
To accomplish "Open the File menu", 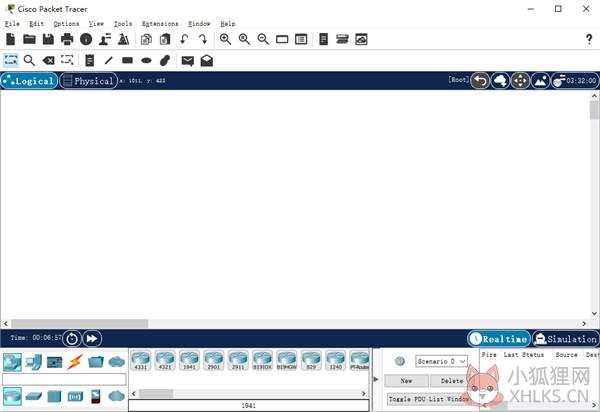I will point(12,24).
